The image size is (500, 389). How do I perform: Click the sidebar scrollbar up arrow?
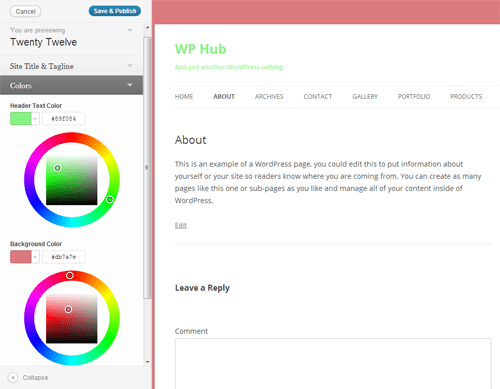click(147, 28)
